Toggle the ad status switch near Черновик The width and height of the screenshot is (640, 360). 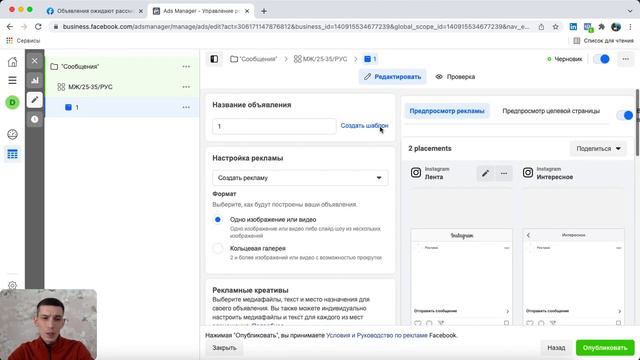[601, 59]
